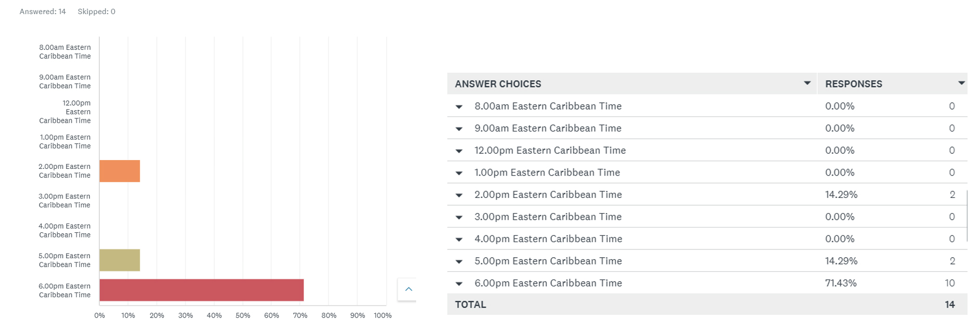The height and width of the screenshot is (332, 980).
Task: Expand the 9.00am Eastern Caribbean Time row arrow
Action: point(459,129)
